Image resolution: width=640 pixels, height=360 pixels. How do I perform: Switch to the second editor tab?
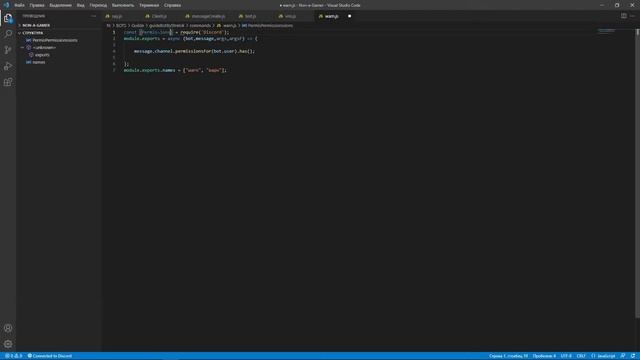(x=162, y=16)
